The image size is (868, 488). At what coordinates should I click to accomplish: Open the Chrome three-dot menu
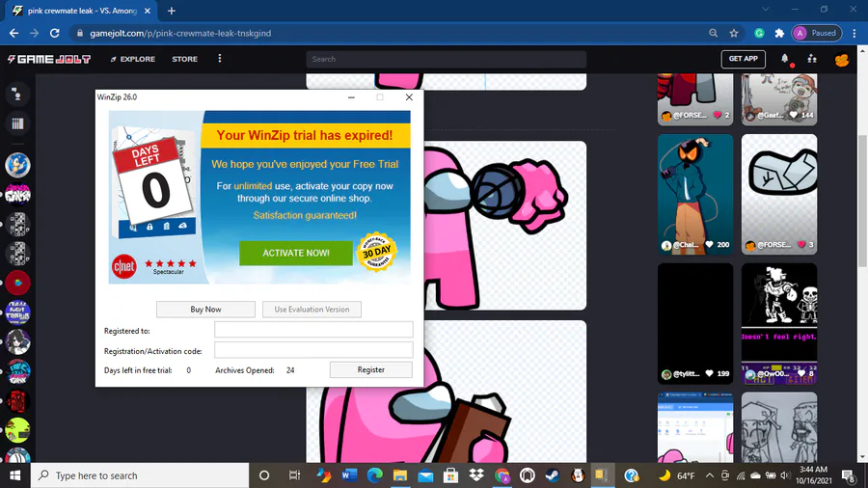click(854, 33)
